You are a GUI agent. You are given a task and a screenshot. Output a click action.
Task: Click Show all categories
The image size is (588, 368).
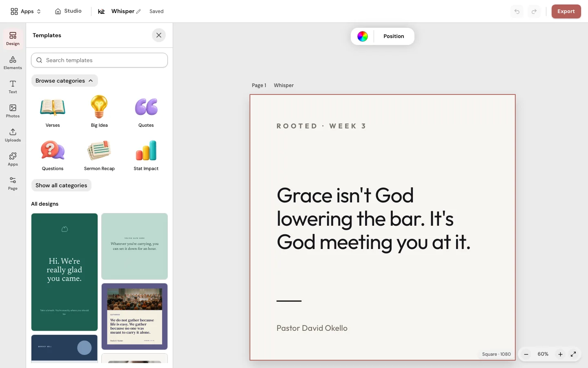click(61, 185)
